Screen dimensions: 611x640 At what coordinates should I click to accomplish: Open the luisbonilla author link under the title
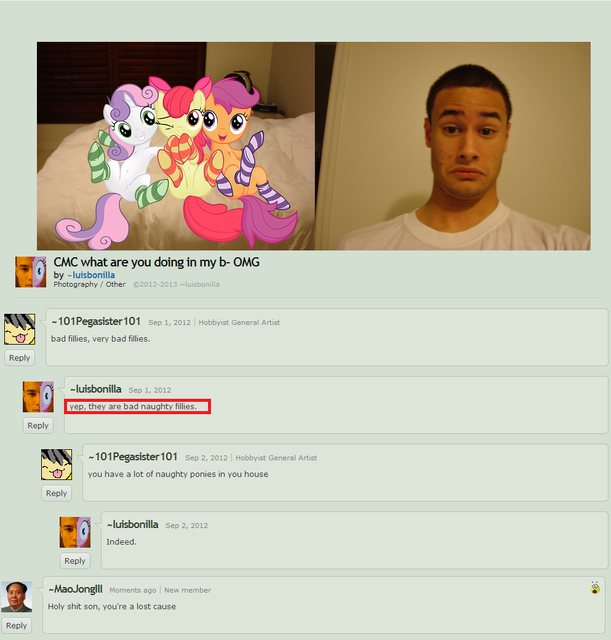93,275
